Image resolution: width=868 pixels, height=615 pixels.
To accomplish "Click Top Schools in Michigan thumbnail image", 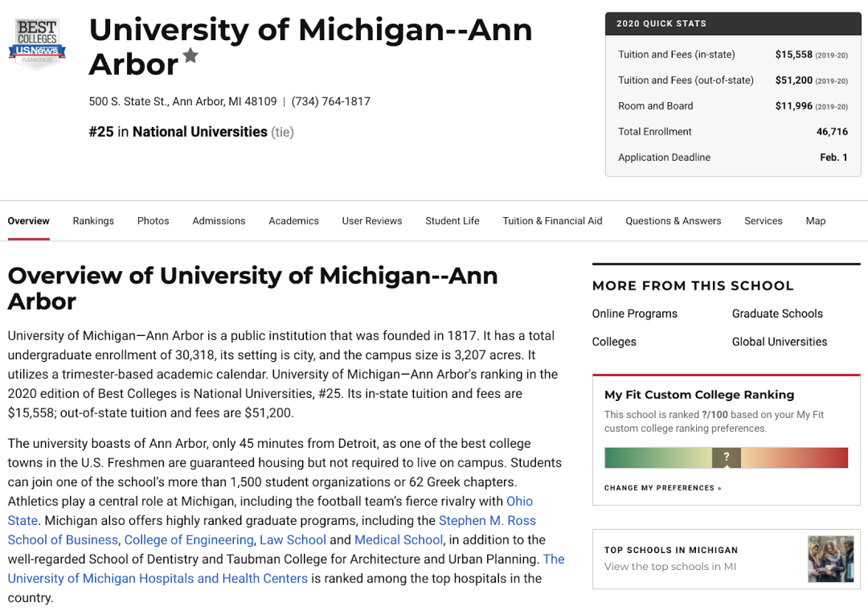I will coord(830,559).
